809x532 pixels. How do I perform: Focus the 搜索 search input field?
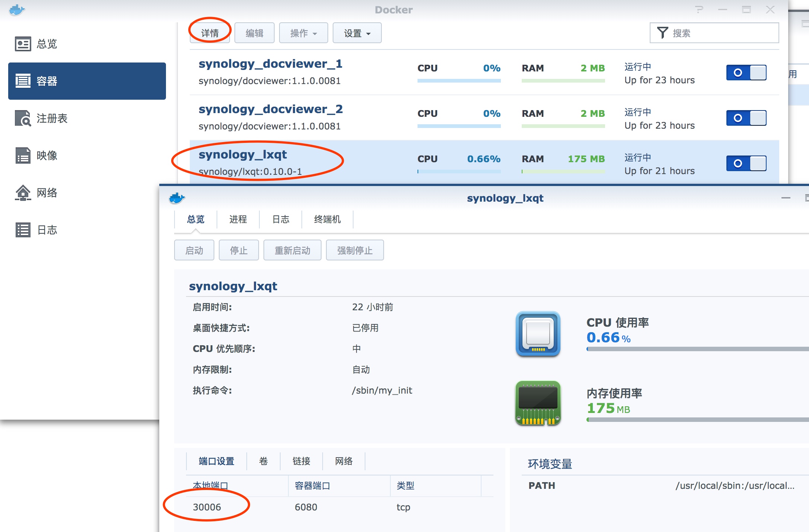point(714,33)
